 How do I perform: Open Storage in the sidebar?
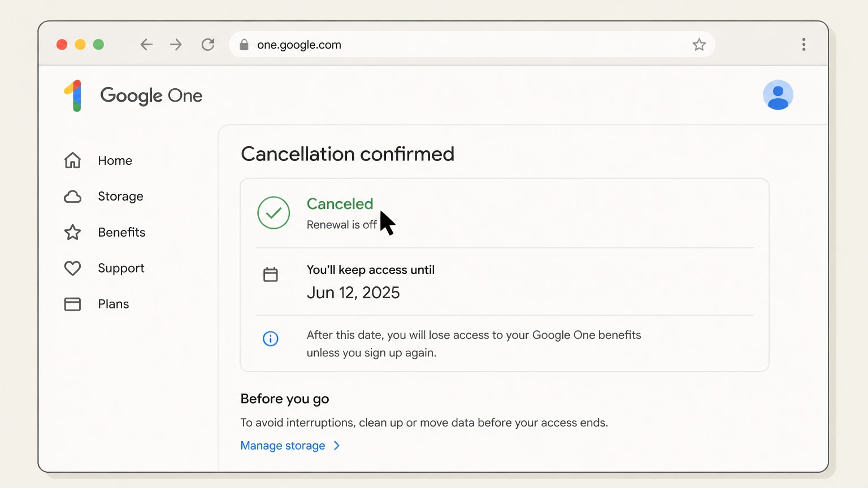point(120,197)
